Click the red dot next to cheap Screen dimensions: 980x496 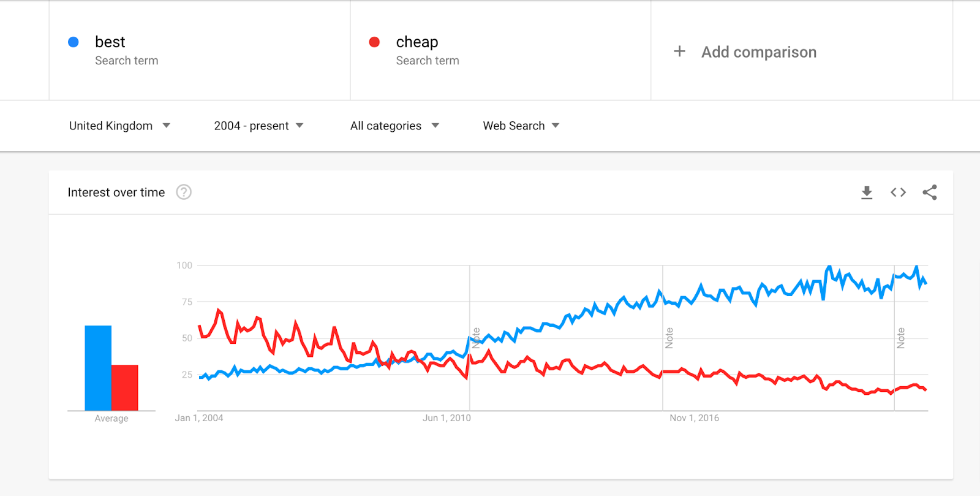tap(374, 42)
